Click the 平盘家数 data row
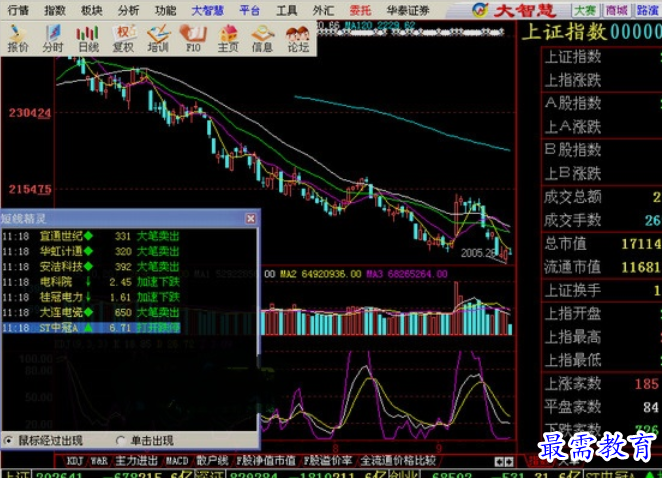The height and width of the screenshot is (478, 662). pyautogui.click(x=602, y=407)
